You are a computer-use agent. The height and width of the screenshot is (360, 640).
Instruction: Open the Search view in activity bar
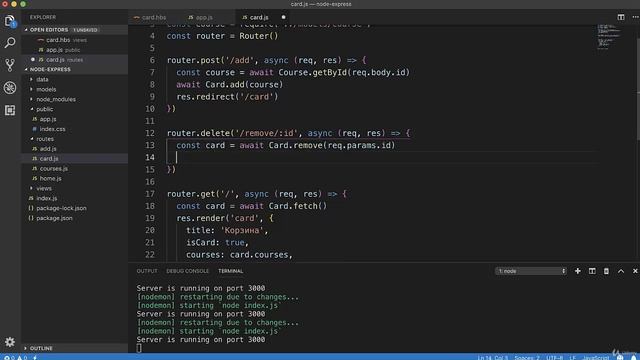coord(10,43)
